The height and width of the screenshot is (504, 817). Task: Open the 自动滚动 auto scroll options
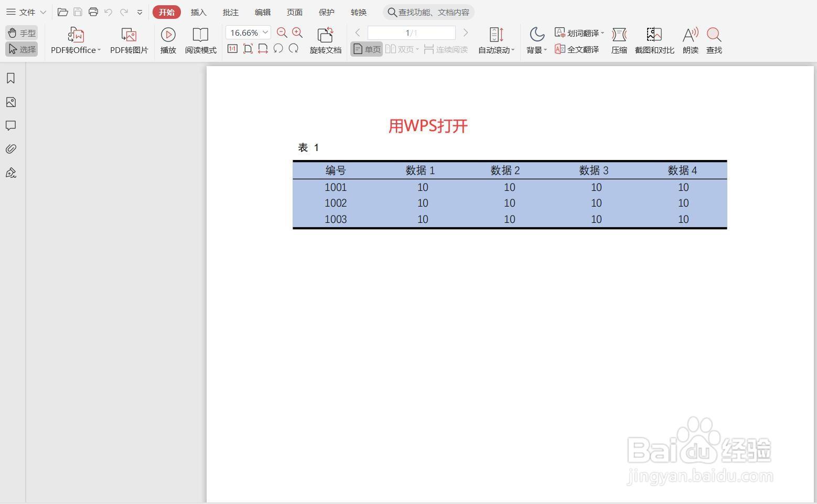(x=496, y=41)
